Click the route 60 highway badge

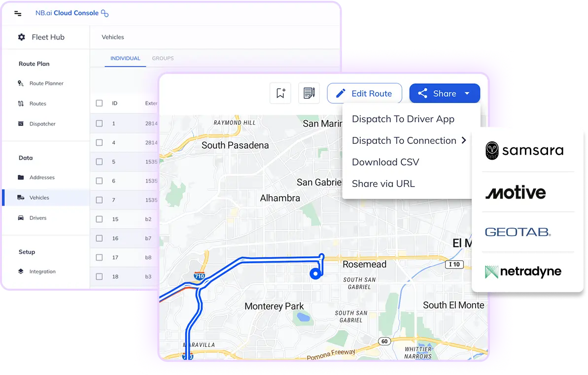(x=384, y=341)
